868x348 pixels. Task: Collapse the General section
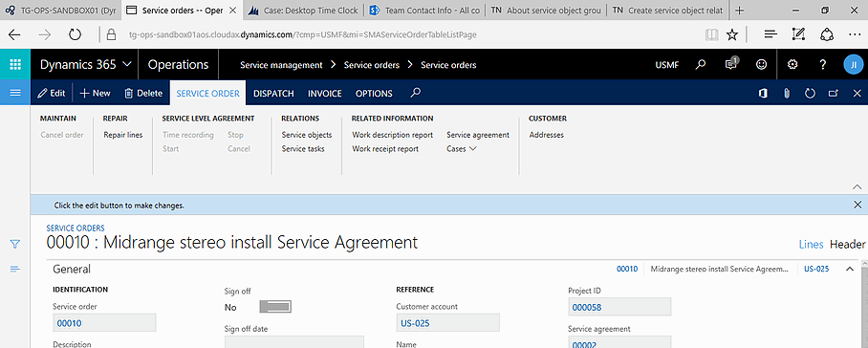pos(850,269)
